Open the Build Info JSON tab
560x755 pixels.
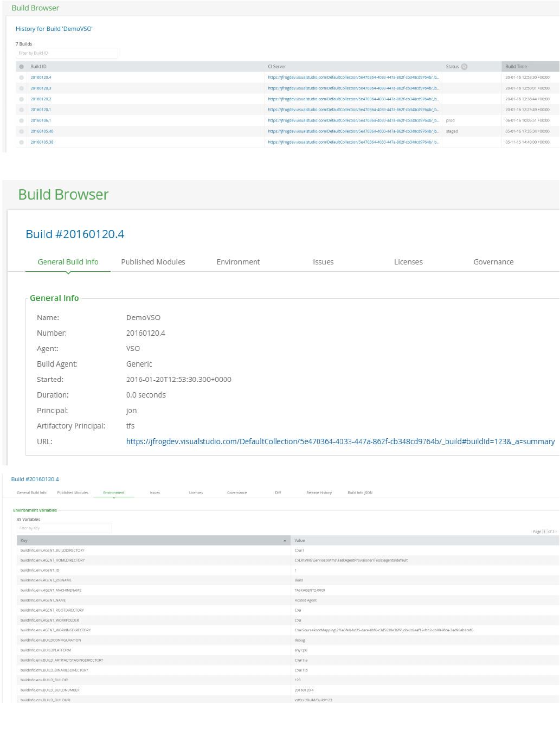(360, 493)
